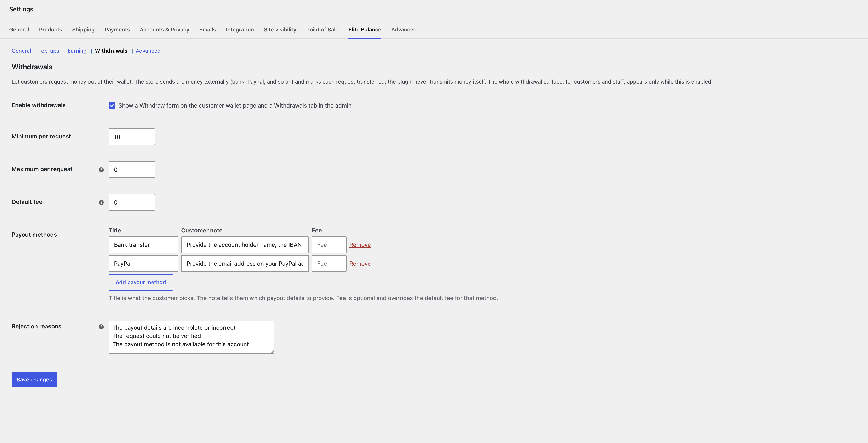
Task: Edit the PayPal customer note field
Action: click(x=245, y=263)
